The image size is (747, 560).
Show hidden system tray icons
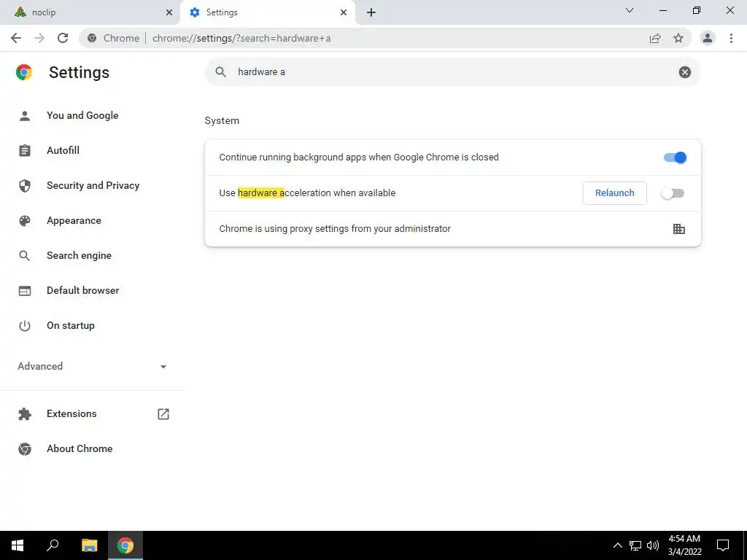click(617, 545)
